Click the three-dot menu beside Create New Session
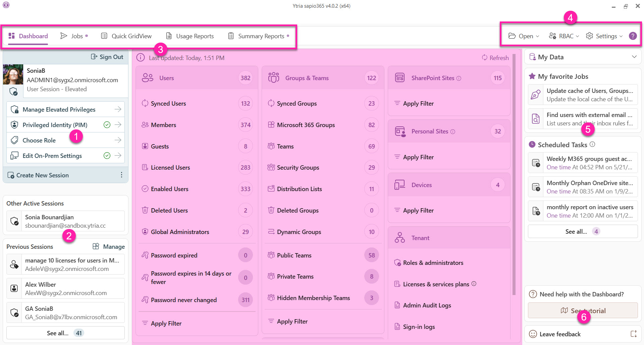 [x=121, y=175]
